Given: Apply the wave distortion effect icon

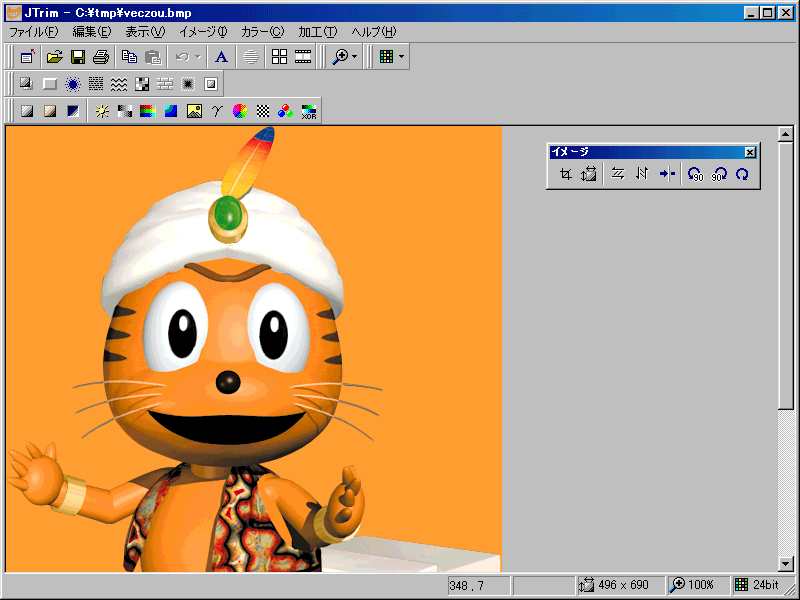Looking at the screenshot, I should pyautogui.click(x=119, y=84).
